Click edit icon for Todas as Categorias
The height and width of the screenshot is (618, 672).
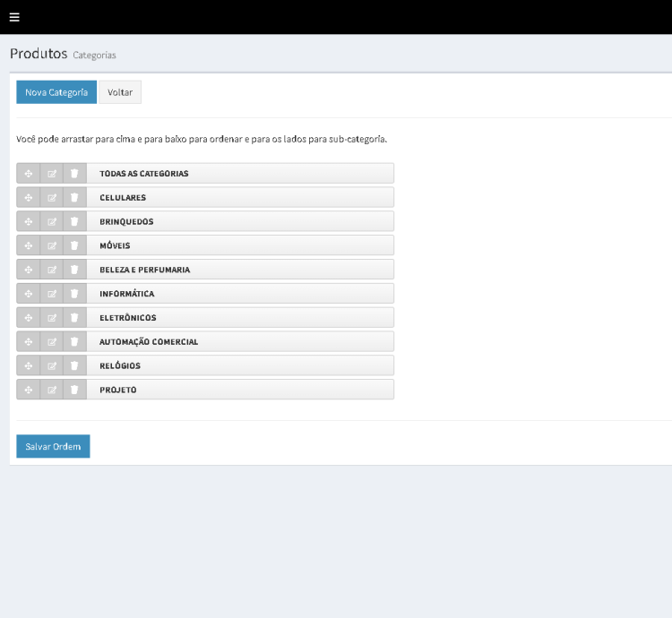pos(51,174)
